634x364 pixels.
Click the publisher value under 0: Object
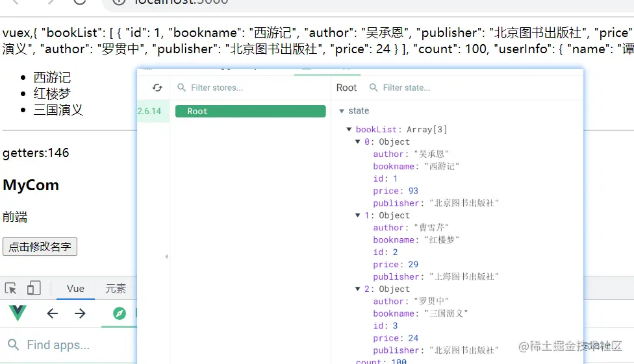coord(464,203)
